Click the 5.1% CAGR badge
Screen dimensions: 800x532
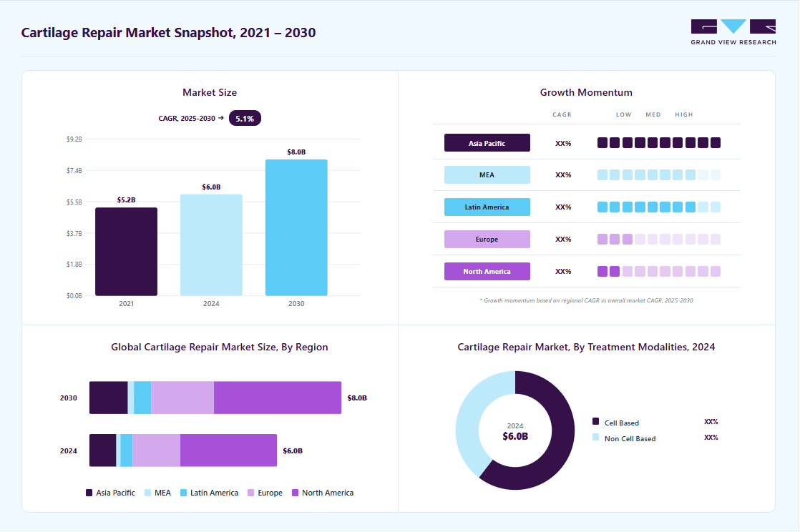(245, 118)
